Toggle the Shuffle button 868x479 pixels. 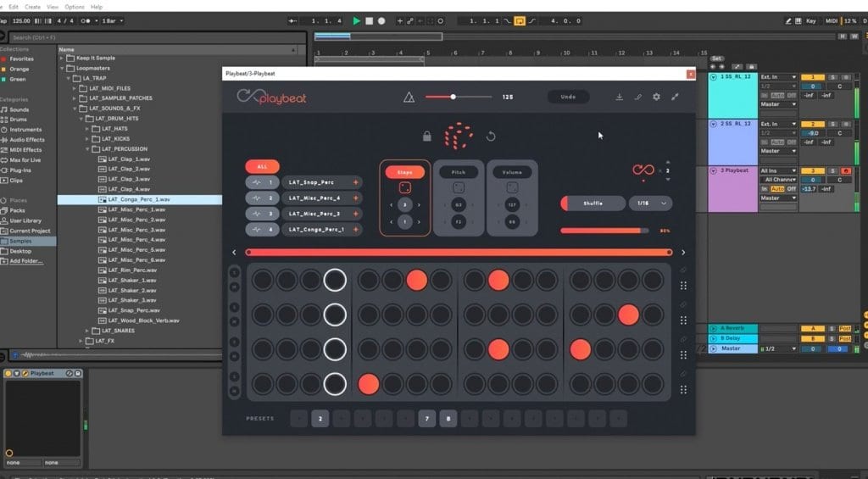click(x=593, y=203)
